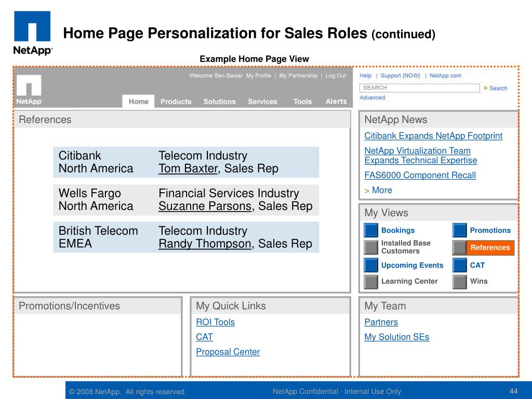The image size is (532, 399).
Task: Toggle the Learning Center view square
Action: 371,282
